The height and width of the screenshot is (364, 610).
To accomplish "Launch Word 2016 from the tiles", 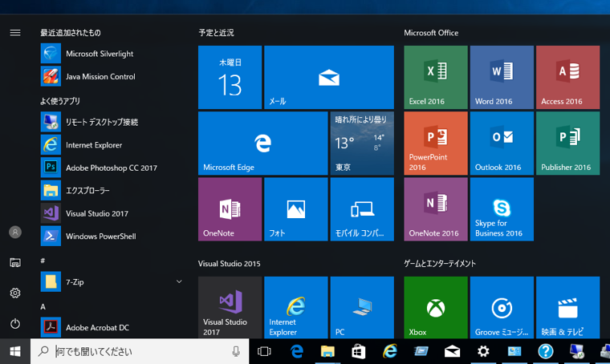I will click(x=502, y=77).
